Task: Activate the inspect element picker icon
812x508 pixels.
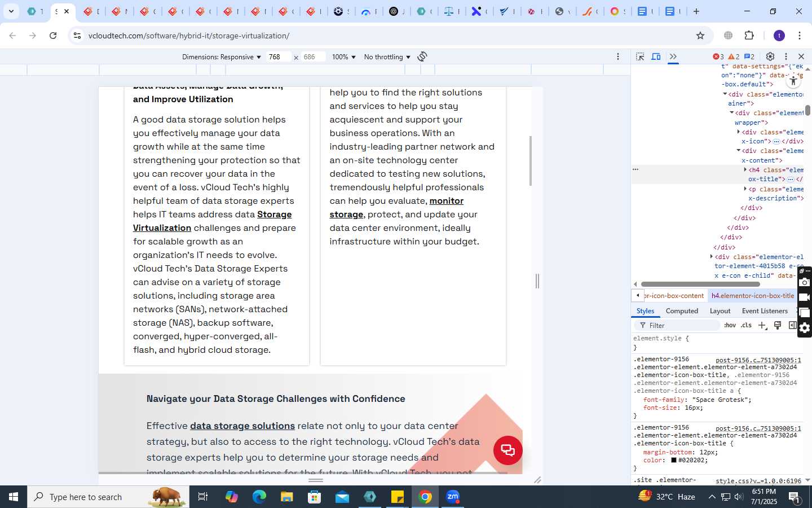Action: 640,56
